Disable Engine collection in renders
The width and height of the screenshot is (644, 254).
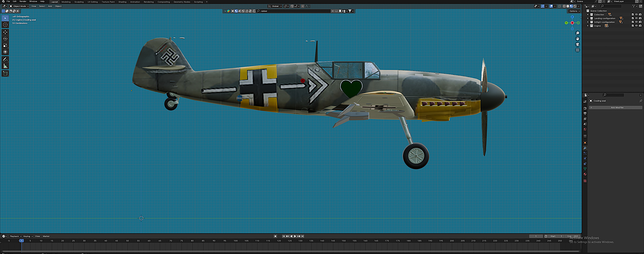coord(640,26)
